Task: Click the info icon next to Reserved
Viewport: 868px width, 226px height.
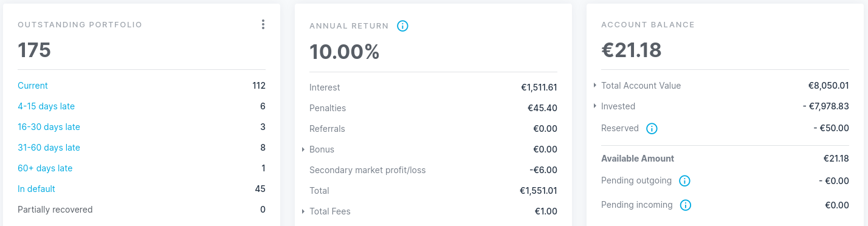Action: 652,129
